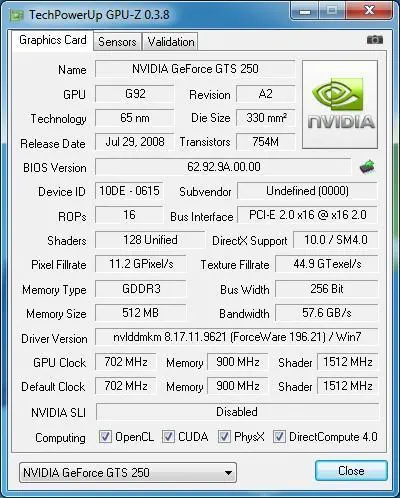This screenshot has width=400, height=498.
Task: Click the Memory Type field GDDR3
Action: [x=141, y=289]
